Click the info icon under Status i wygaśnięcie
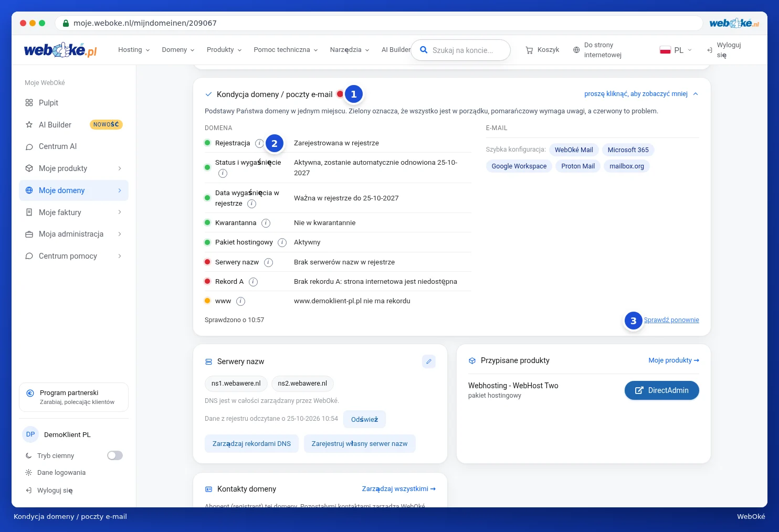 (223, 173)
